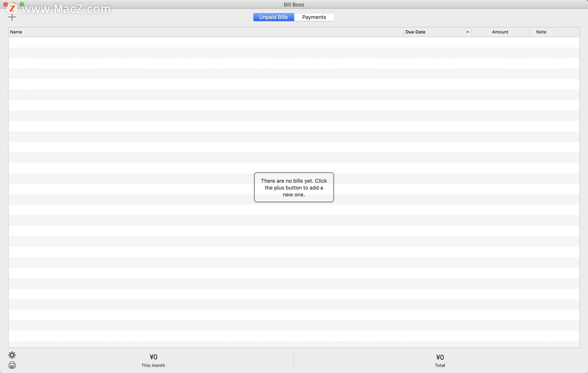
Task: Click the 'There are no bills yet' message
Action: pos(294,187)
